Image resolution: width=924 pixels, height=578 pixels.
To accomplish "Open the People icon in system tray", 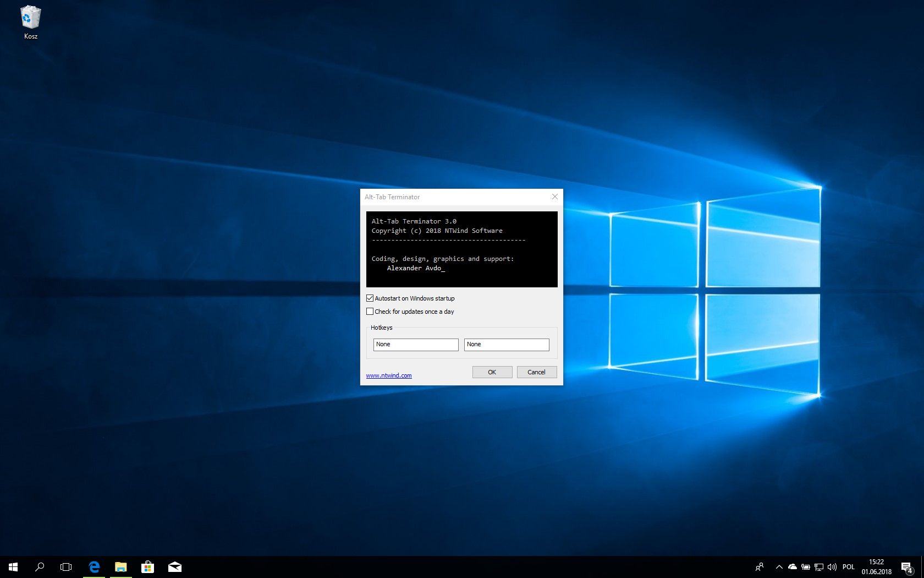I will coord(760,567).
